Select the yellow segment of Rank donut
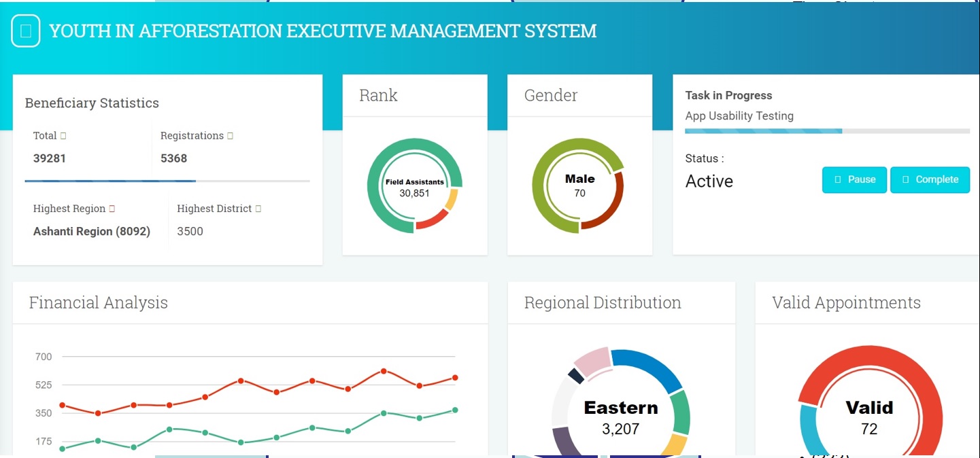 click(x=451, y=200)
